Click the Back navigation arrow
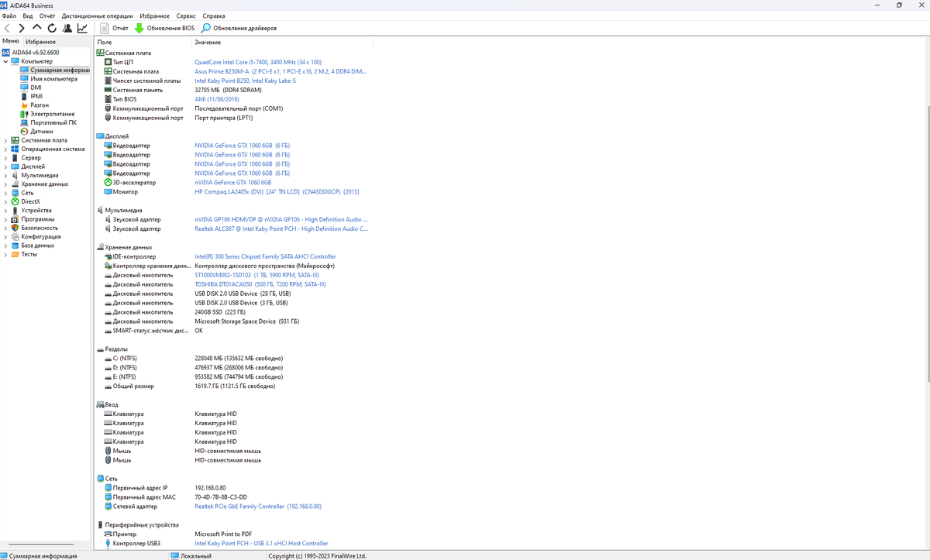This screenshot has width=930, height=560. click(8, 28)
